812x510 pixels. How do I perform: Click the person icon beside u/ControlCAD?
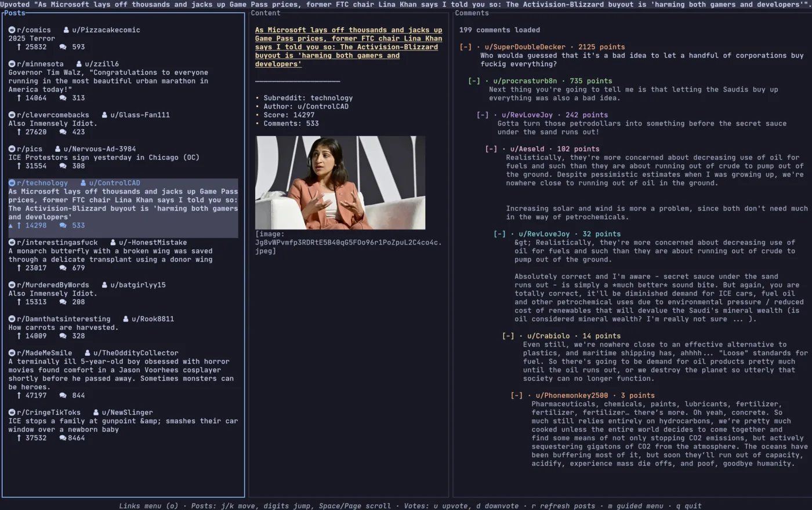click(84, 183)
